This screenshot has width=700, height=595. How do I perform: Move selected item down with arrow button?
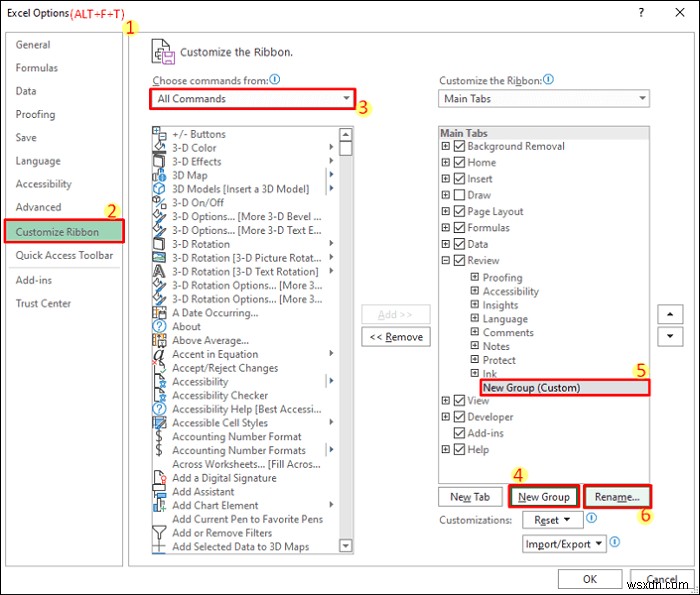click(x=670, y=336)
